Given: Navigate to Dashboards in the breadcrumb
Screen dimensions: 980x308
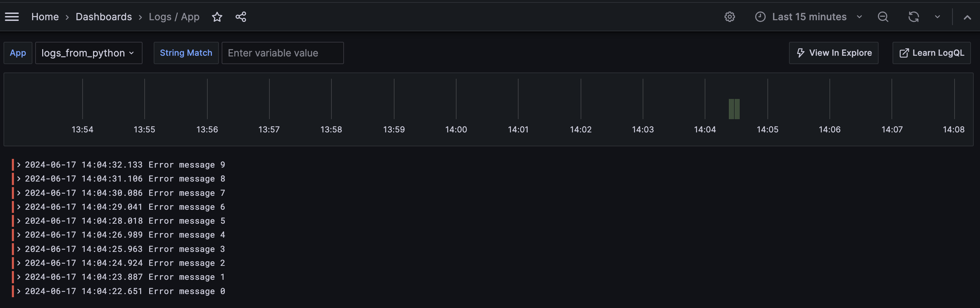Looking at the screenshot, I should 104,17.
